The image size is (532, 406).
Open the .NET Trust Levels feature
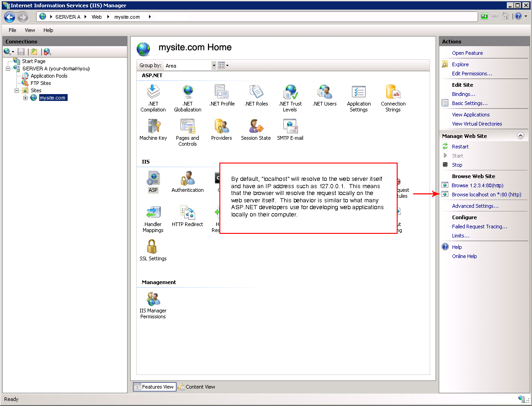290,98
